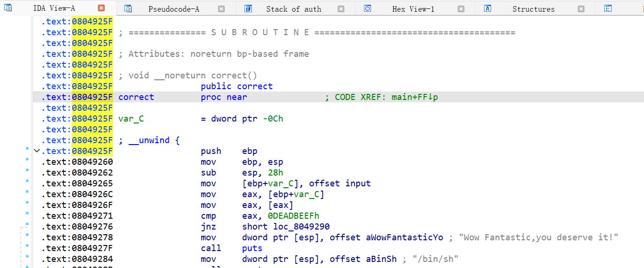Image resolution: width=644 pixels, height=268 pixels.
Task: Follow the main+FF cross-reference
Action: (x=415, y=97)
